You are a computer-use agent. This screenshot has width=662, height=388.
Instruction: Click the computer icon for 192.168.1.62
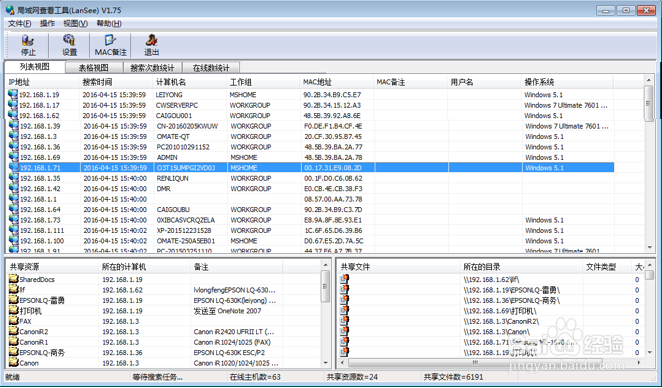(13, 115)
